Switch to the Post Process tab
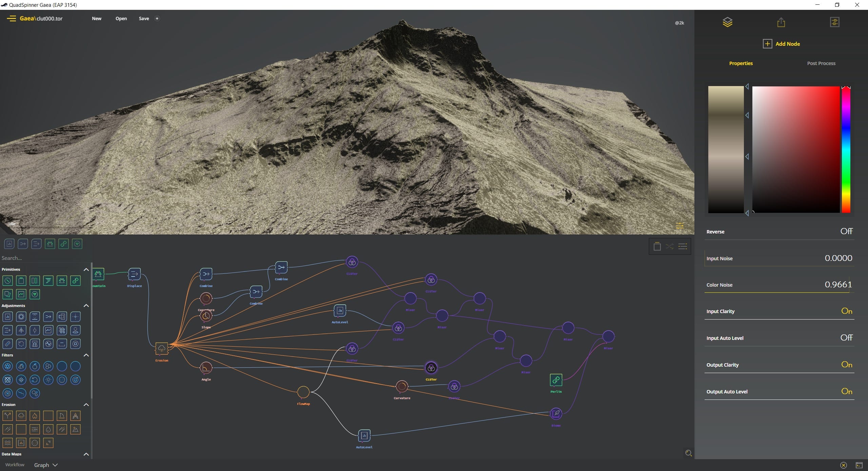Screen dimensions: 868x471 [x=821, y=63]
